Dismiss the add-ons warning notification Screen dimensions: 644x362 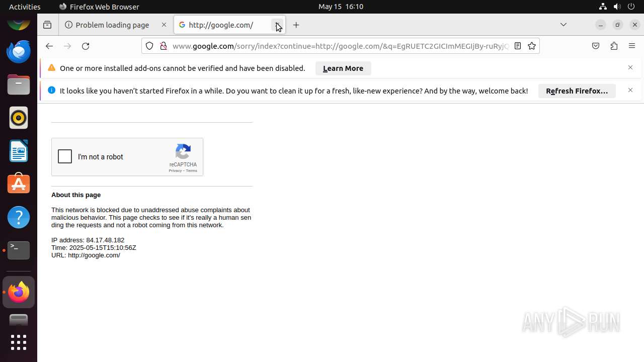pyautogui.click(x=630, y=67)
